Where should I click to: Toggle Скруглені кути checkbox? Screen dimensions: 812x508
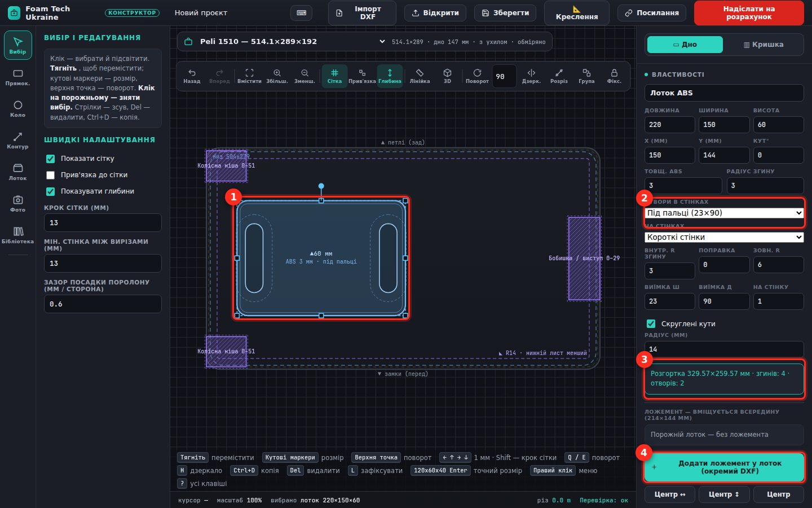tap(651, 324)
